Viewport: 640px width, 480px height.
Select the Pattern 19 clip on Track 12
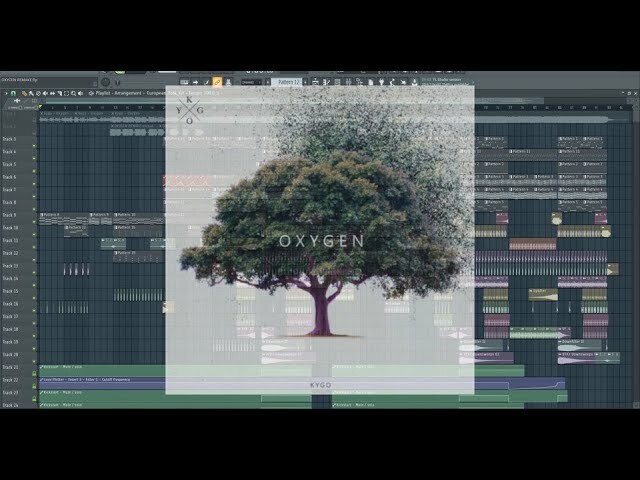(x=138, y=256)
